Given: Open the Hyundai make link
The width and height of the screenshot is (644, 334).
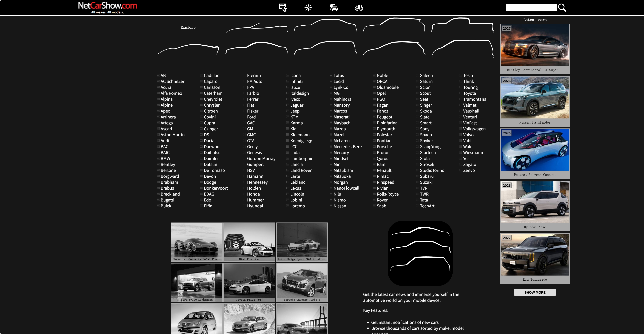Looking at the screenshot, I should click(x=255, y=206).
